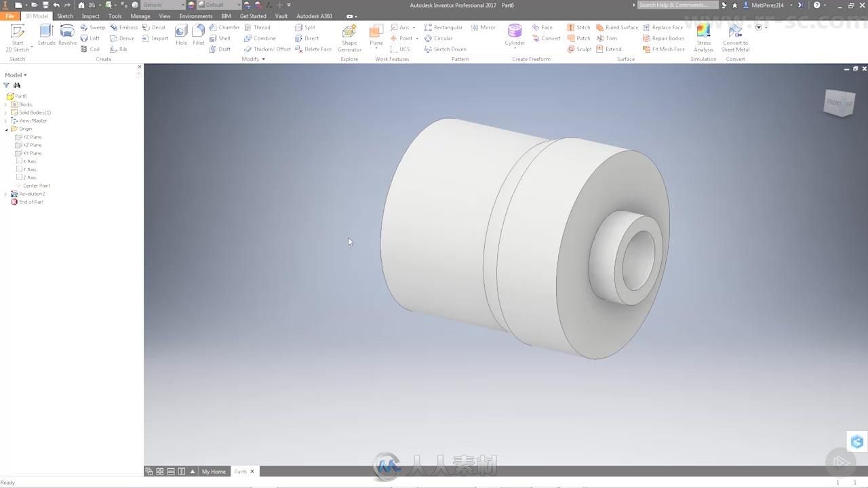Click the Import tool
Image resolution: width=868 pixels, height=488 pixels.
[155, 39]
